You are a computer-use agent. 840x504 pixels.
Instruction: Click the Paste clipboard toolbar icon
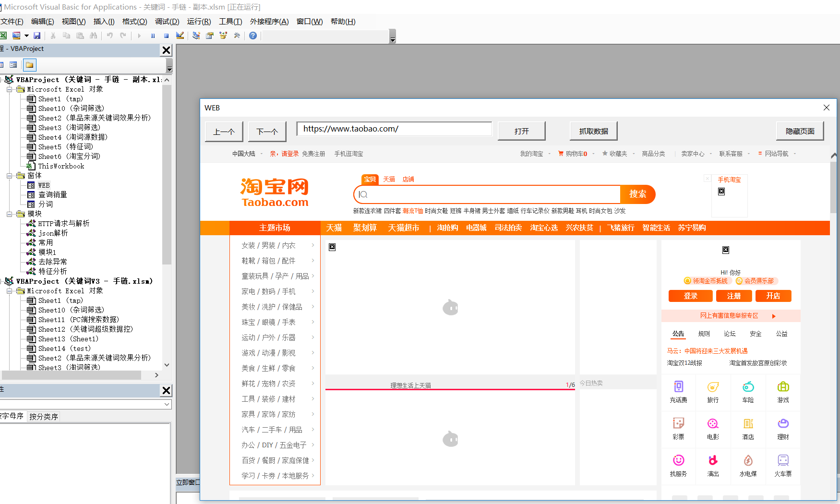coord(80,36)
